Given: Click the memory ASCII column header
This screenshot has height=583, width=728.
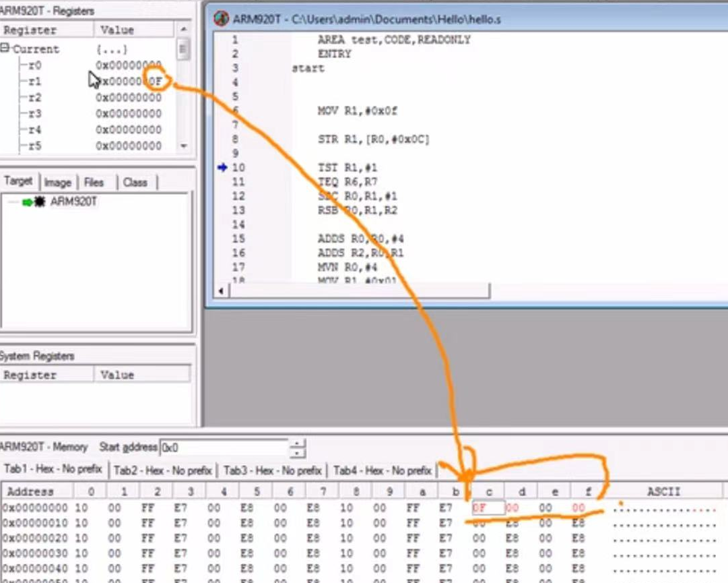Looking at the screenshot, I should tap(664, 491).
